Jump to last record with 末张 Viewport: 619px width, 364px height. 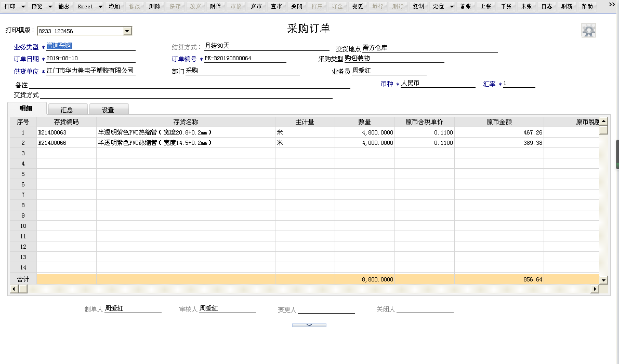(x=526, y=6)
